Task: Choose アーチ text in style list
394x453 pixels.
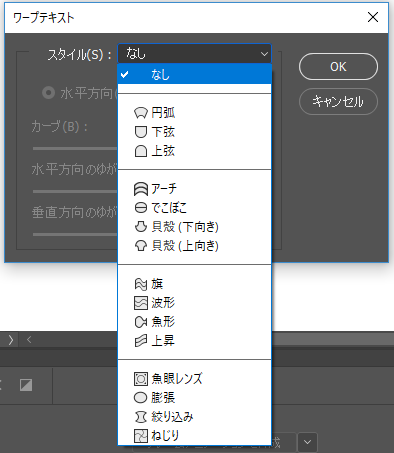Action: 164,189
